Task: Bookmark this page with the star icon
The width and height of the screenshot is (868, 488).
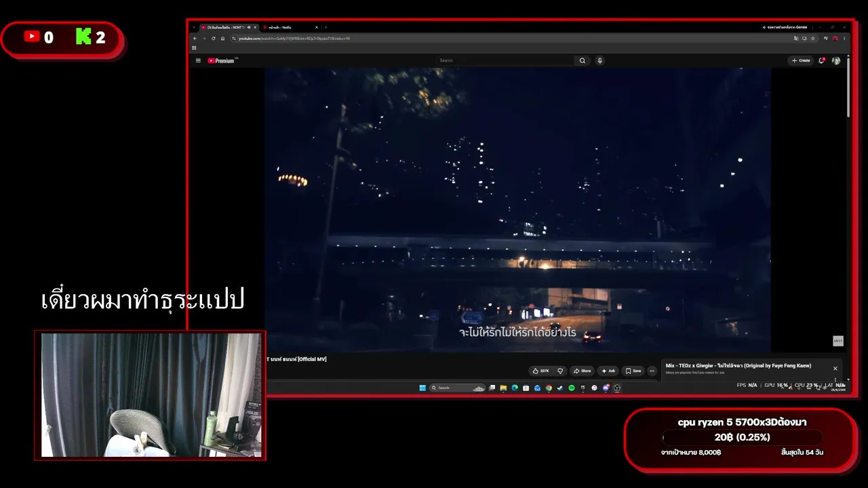Action: [813, 38]
